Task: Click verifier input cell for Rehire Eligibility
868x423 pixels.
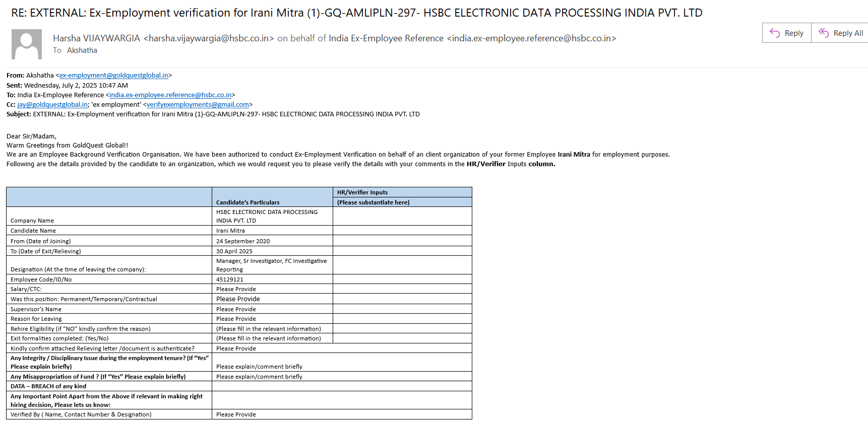Action: pyautogui.click(x=402, y=329)
